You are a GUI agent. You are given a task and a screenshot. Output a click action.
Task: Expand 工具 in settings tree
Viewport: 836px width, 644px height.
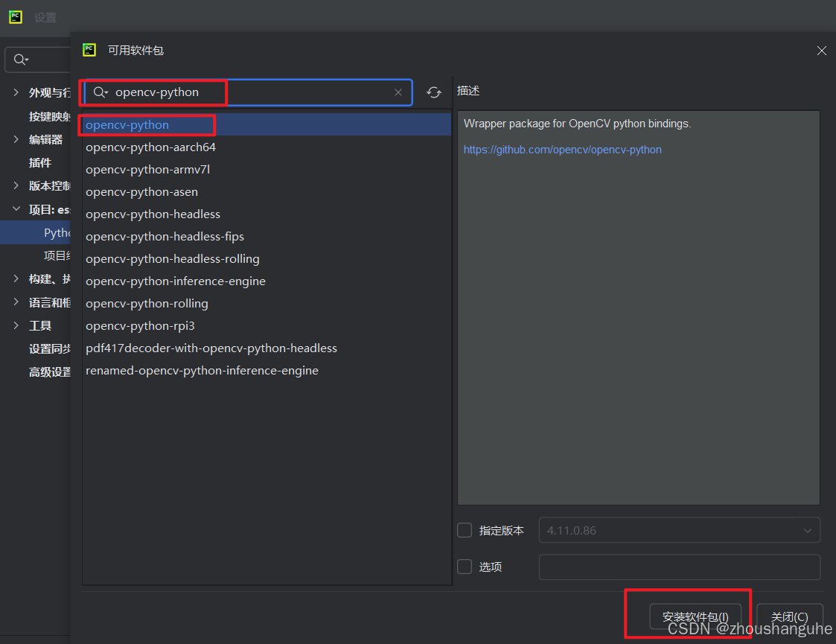click(x=16, y=325)
